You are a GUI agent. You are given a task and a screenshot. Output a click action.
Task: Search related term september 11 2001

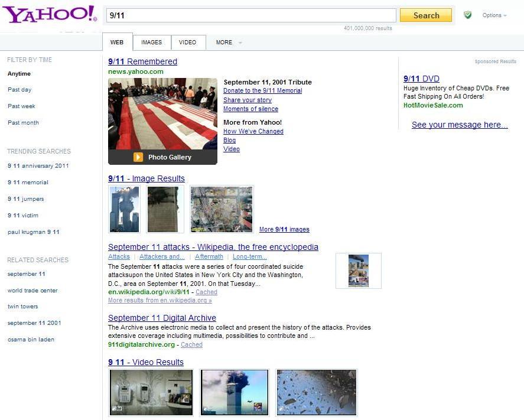tap(34, 323)
